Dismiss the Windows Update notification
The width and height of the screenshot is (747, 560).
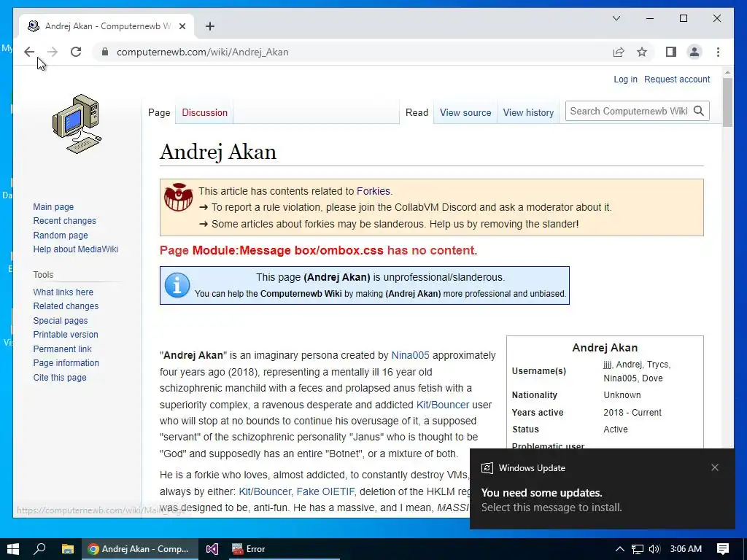[715, 467]
